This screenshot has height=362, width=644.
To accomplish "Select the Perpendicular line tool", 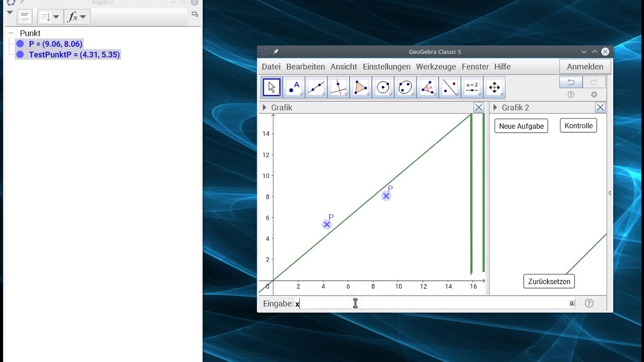I will [338, 87].
